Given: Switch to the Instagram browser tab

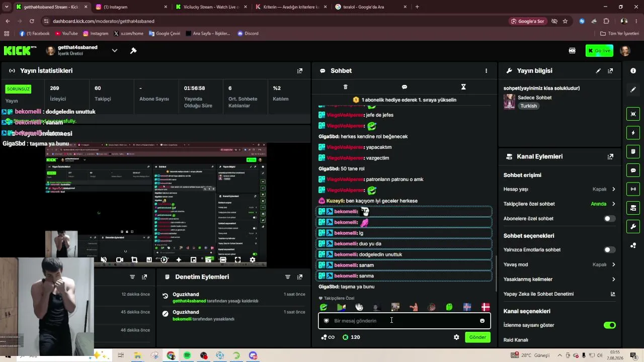Looking at the screenshot, I should coord(132,7).
